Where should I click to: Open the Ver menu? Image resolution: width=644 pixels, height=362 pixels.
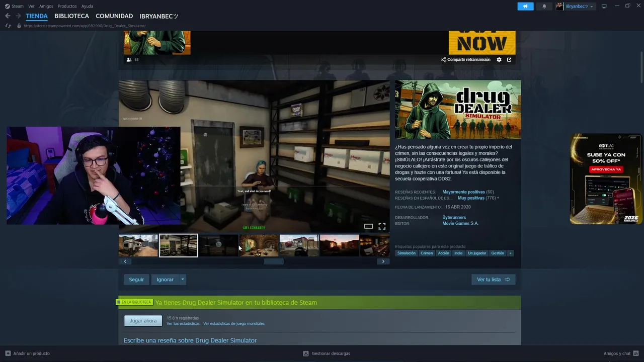point(31,6)
